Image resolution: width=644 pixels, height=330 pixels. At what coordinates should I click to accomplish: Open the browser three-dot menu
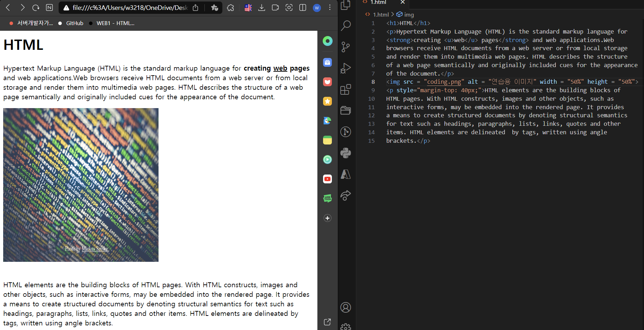point(330,7)
